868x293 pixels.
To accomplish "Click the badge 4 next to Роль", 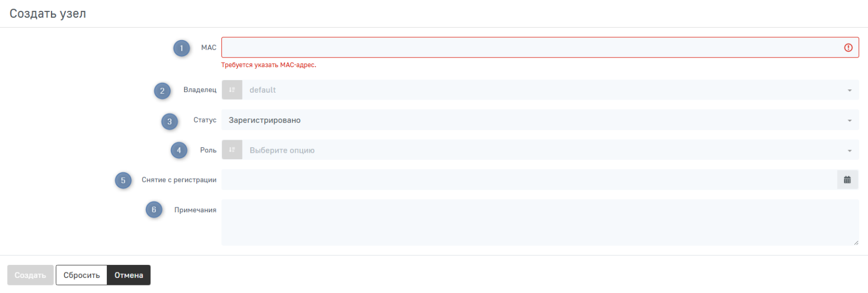I will 179,151.
